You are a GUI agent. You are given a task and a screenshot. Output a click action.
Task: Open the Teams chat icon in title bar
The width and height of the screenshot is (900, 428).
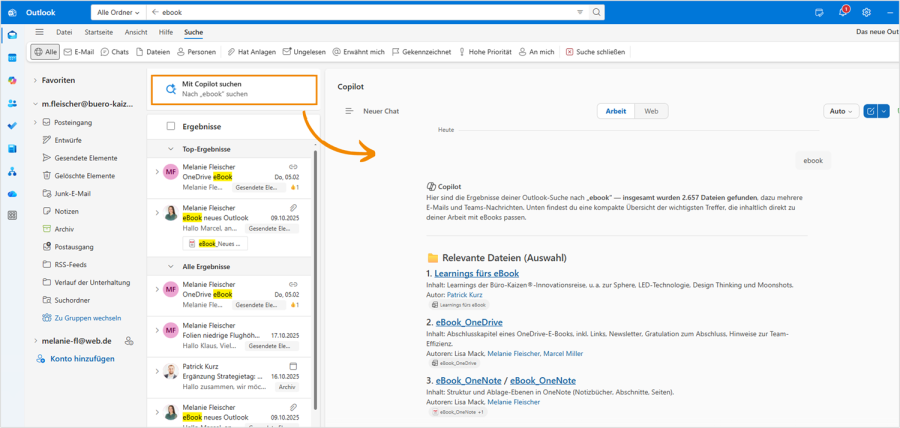(819, 12)
